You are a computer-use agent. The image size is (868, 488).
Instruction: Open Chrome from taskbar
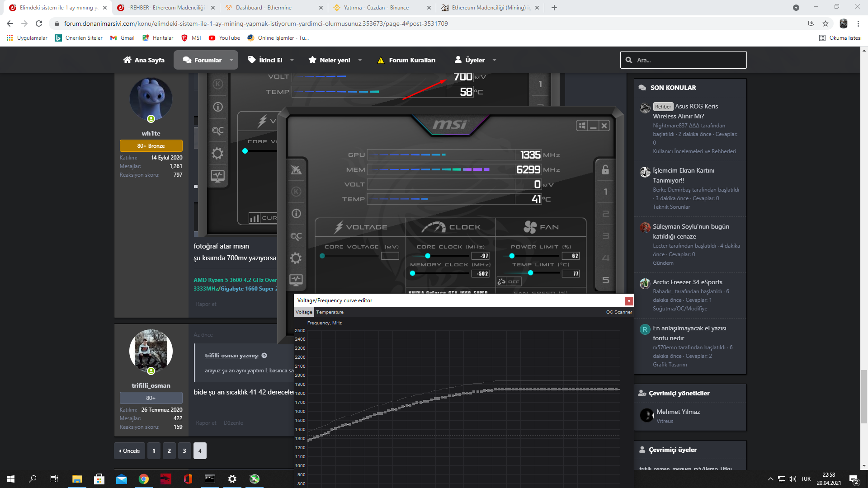coord(144,479)
